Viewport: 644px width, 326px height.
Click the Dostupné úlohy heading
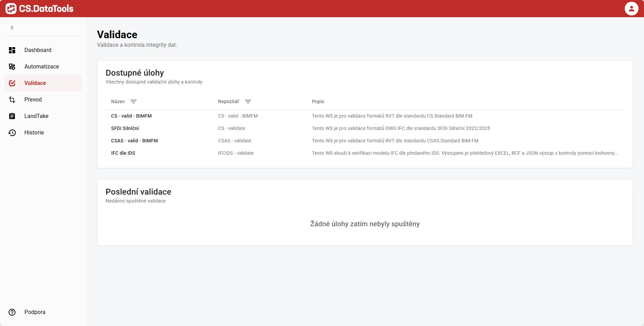135,73
